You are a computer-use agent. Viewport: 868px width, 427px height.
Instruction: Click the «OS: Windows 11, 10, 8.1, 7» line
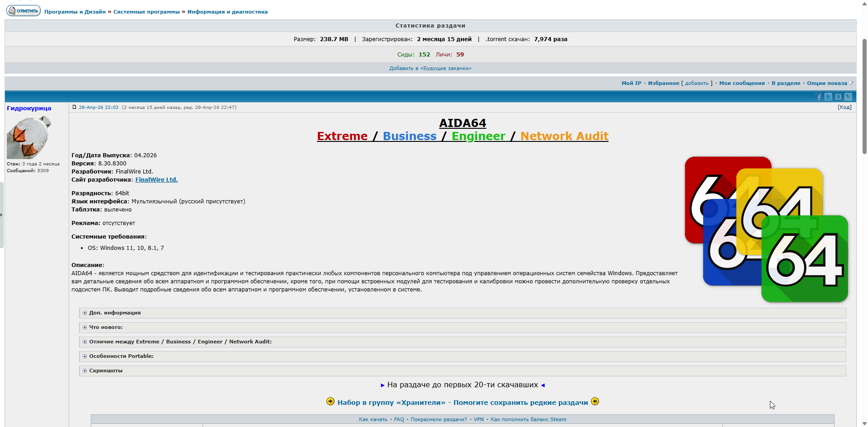point(126,248)
